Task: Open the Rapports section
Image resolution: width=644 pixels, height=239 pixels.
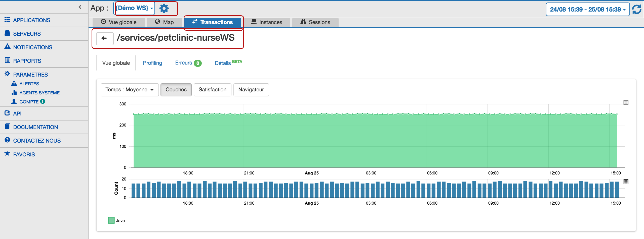Action: [27, 61]
